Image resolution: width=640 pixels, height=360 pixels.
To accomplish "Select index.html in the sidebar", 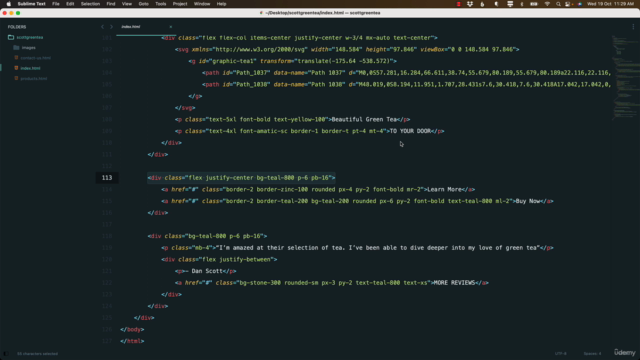I will (30, 68).
